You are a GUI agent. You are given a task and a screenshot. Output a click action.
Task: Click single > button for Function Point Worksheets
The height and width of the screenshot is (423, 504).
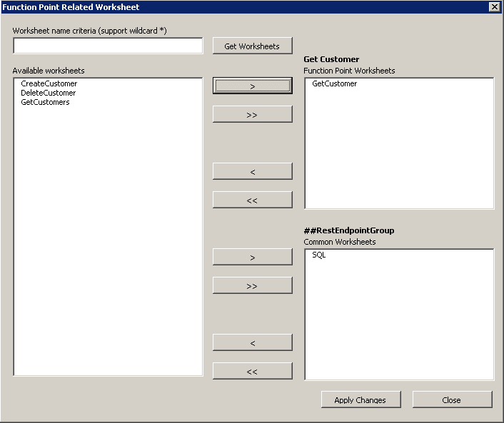[253, 86]
